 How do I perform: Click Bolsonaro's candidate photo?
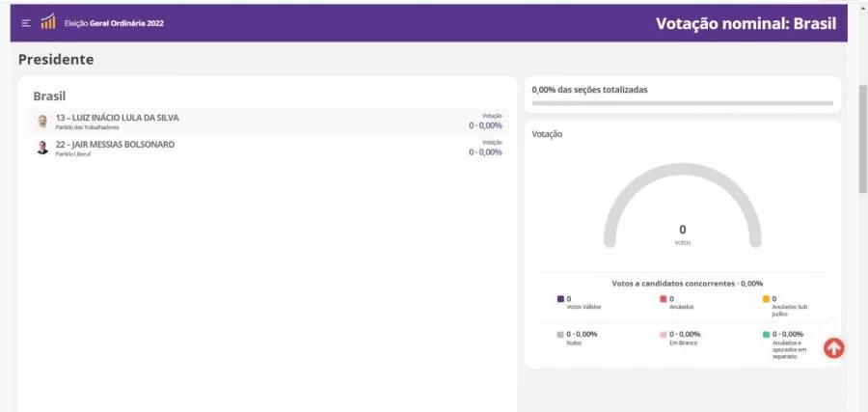click(x=42, y=148)
